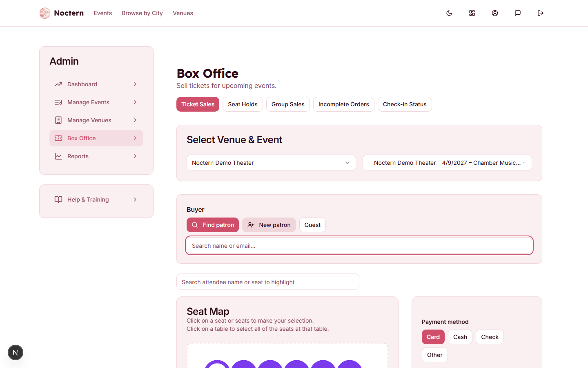This screenshot has width=588, height=368.
Task: Click the Noctern logo icon
Action: (45, 13)
